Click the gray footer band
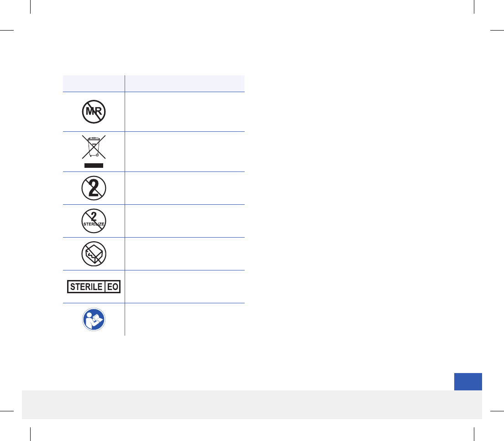 (252, 405)
